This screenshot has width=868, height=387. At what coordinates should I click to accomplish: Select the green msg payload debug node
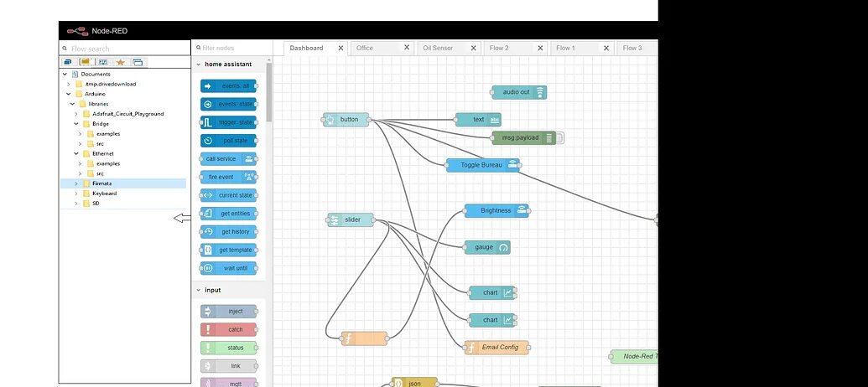pyautogui.click(x=523, y=138)
